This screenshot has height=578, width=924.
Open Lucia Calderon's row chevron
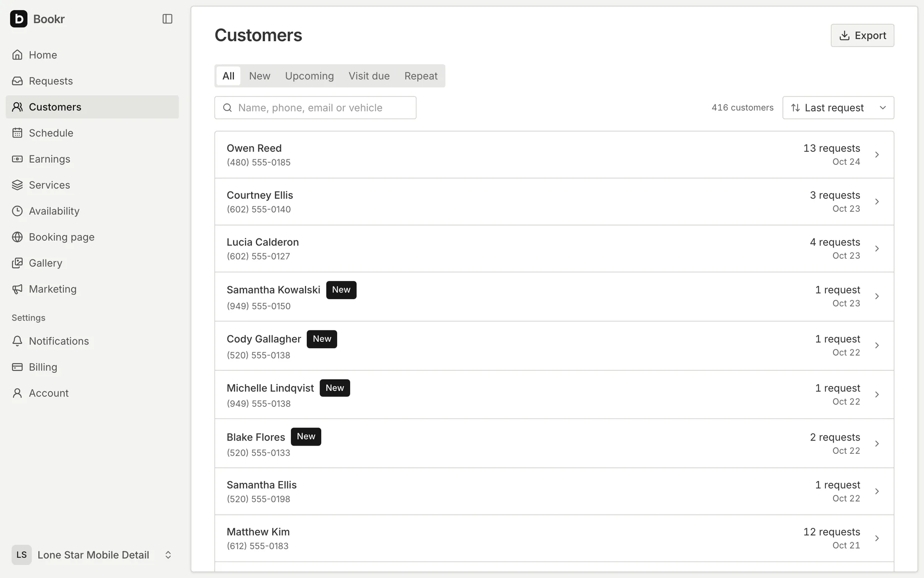coord(877,249)
